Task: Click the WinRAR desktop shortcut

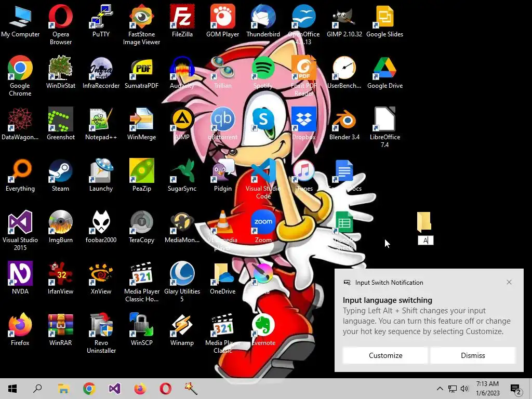Action: [60, 325]
